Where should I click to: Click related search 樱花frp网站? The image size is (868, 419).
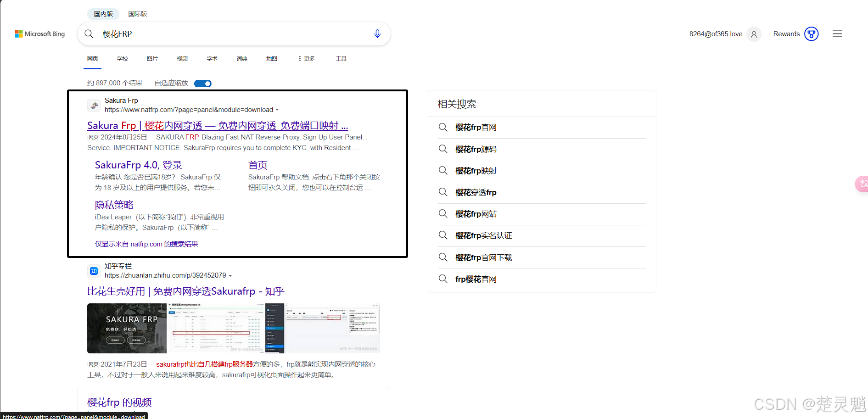[x=476, y=214]
